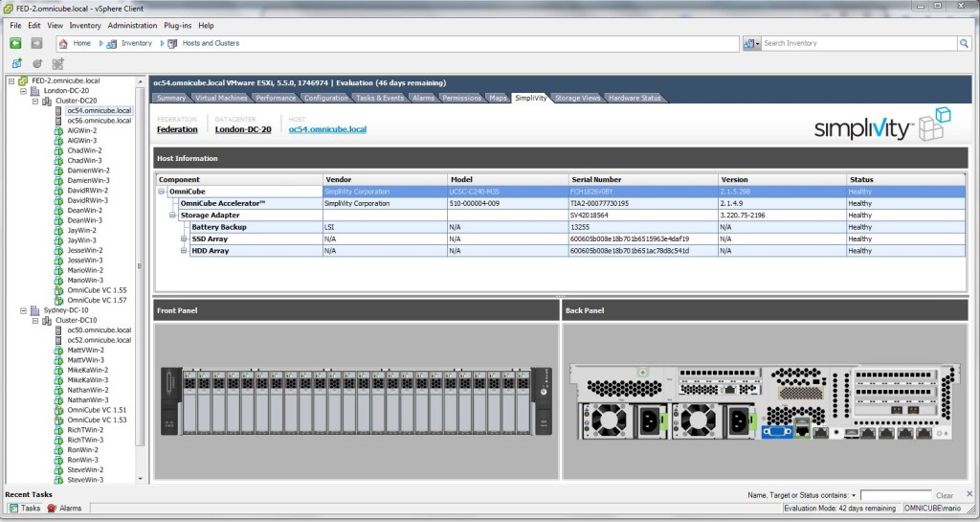Select RichTWin-2 in the inventory tree
This screenshot has height=522, width=980.
pyautogui.click(x=85, y=430)
